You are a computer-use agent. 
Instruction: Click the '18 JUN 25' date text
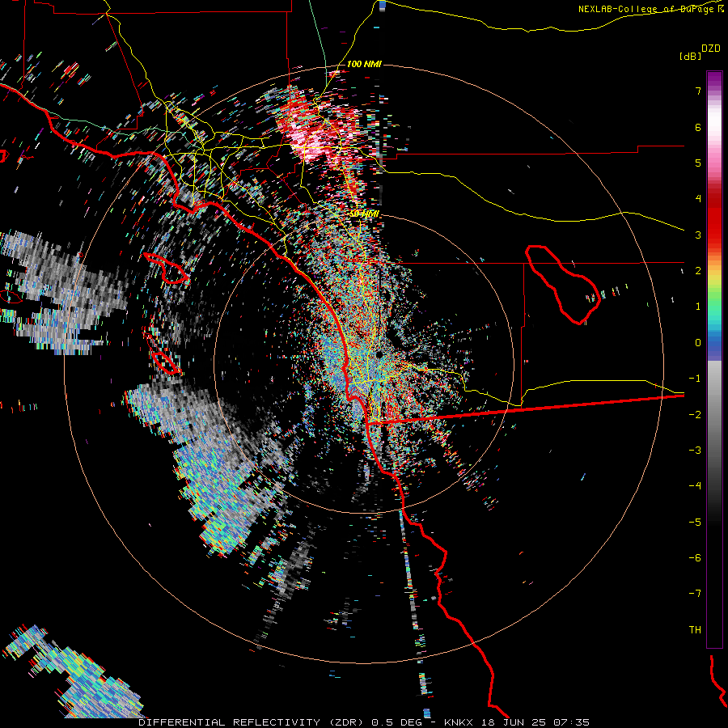[x=513, y=722]
